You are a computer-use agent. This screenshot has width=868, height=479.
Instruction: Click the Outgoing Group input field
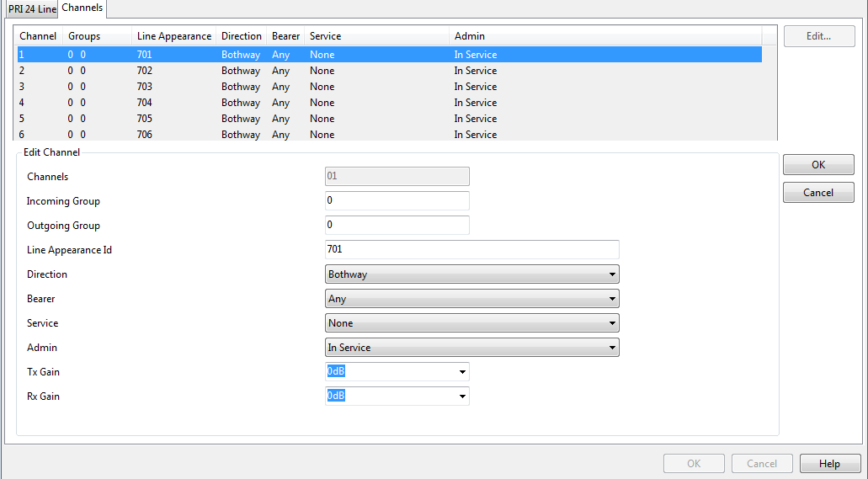tap(397, 225)
